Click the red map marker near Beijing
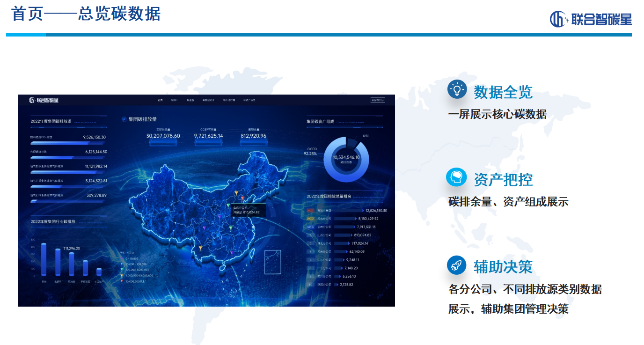 [242, 198]
